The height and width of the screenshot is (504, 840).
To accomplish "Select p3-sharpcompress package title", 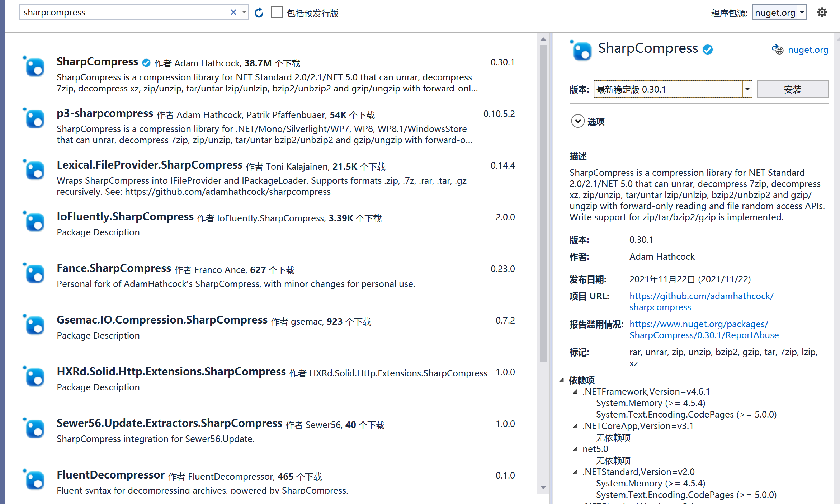I will point(105,113).
